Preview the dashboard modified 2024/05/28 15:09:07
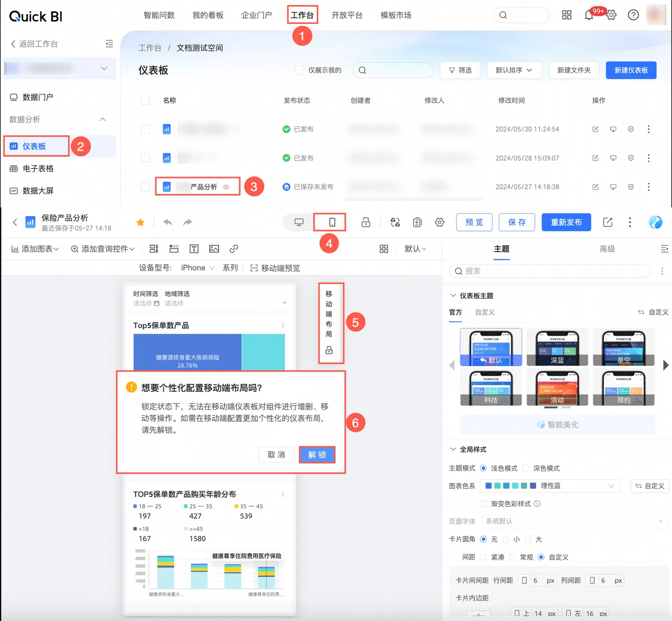The image size is (672, 621). point(613,158)
